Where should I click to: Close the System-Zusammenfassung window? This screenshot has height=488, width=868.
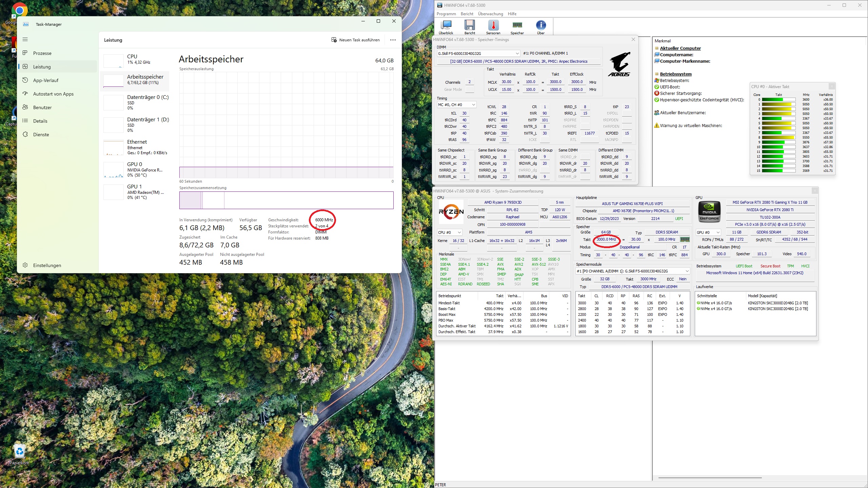[815, 191]
